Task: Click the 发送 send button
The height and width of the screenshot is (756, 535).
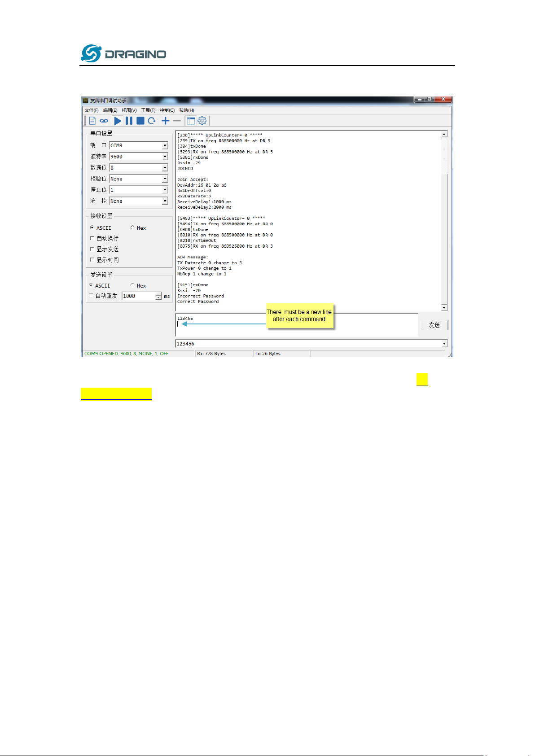Action: 434,325
